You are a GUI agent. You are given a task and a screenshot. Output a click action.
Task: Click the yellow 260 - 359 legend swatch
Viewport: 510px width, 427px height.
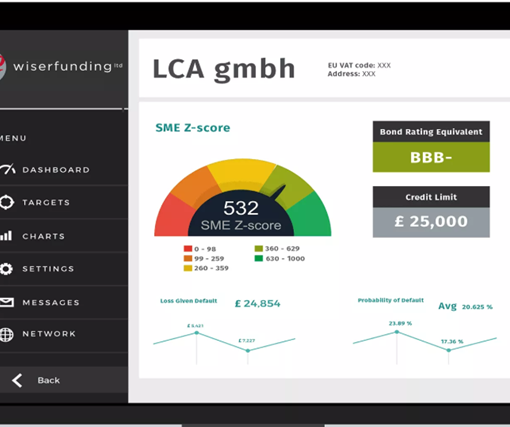188,268
